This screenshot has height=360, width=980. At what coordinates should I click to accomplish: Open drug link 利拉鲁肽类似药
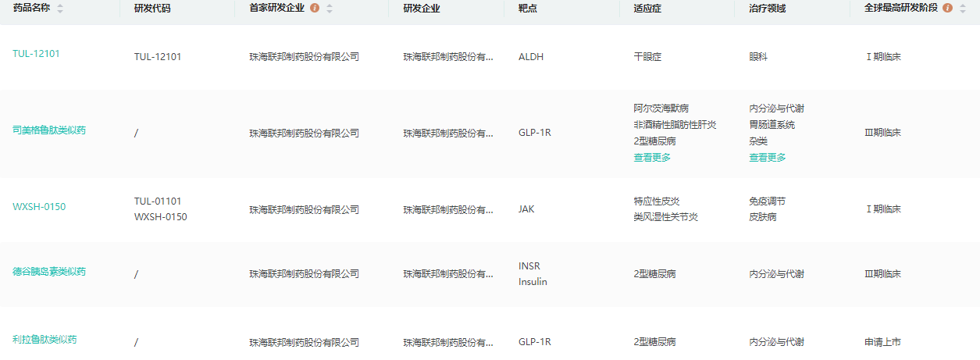[x=45, y=340]
